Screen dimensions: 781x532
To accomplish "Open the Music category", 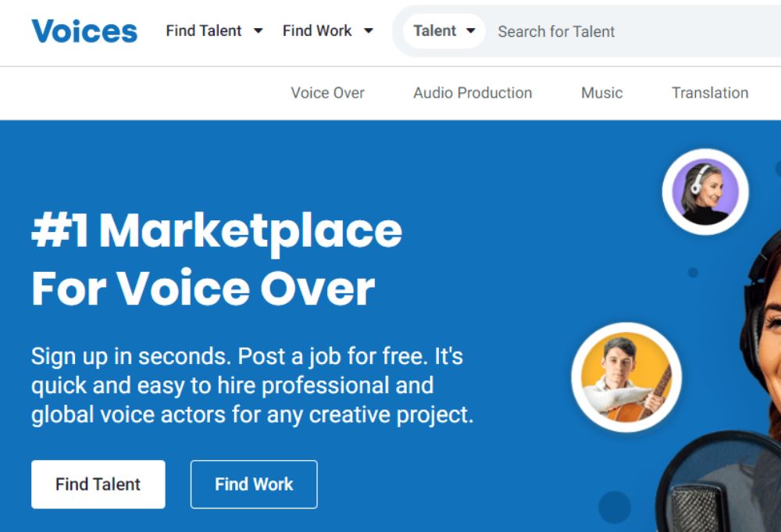I will 601,93.
